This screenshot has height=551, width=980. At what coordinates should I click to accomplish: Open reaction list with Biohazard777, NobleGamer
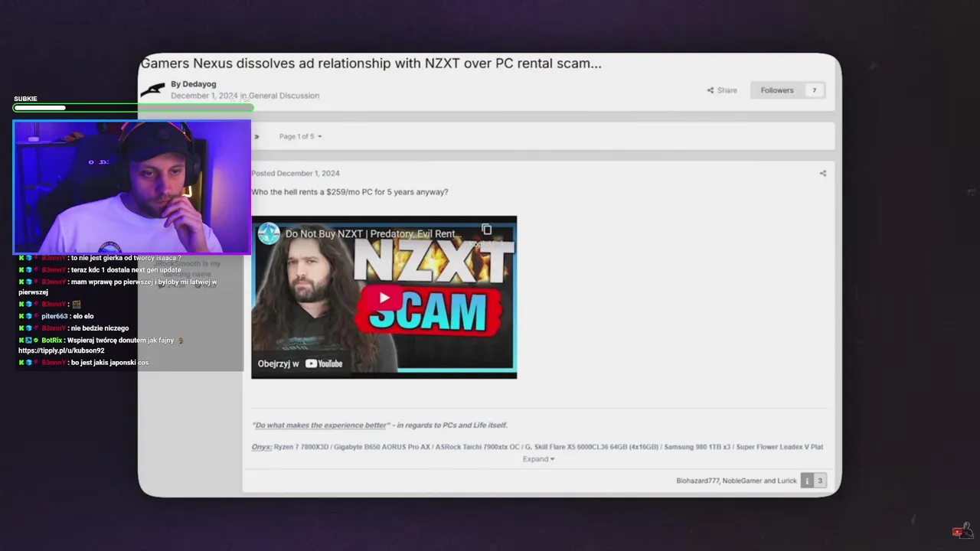point(737,481)
